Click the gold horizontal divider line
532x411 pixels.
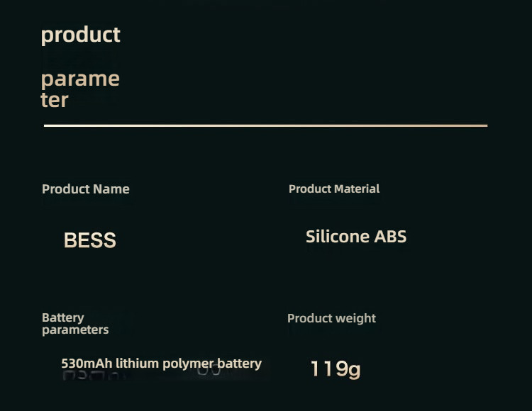tap(266, 125)
